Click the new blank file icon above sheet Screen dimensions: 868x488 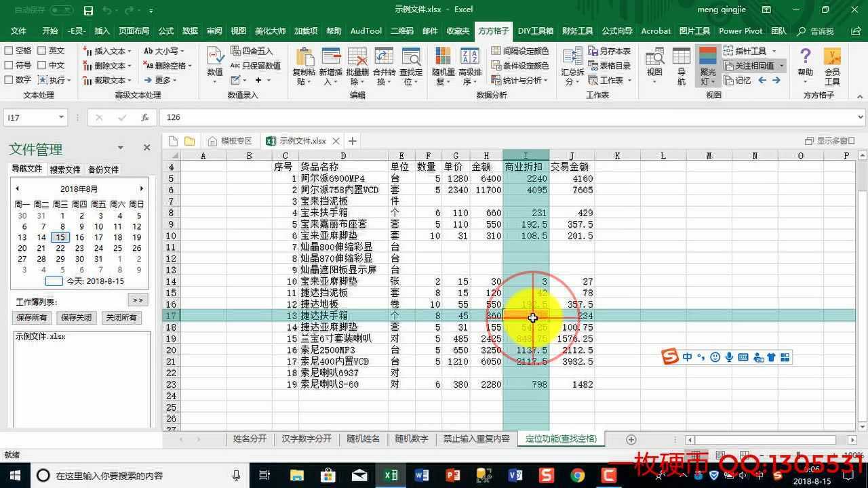173,141
